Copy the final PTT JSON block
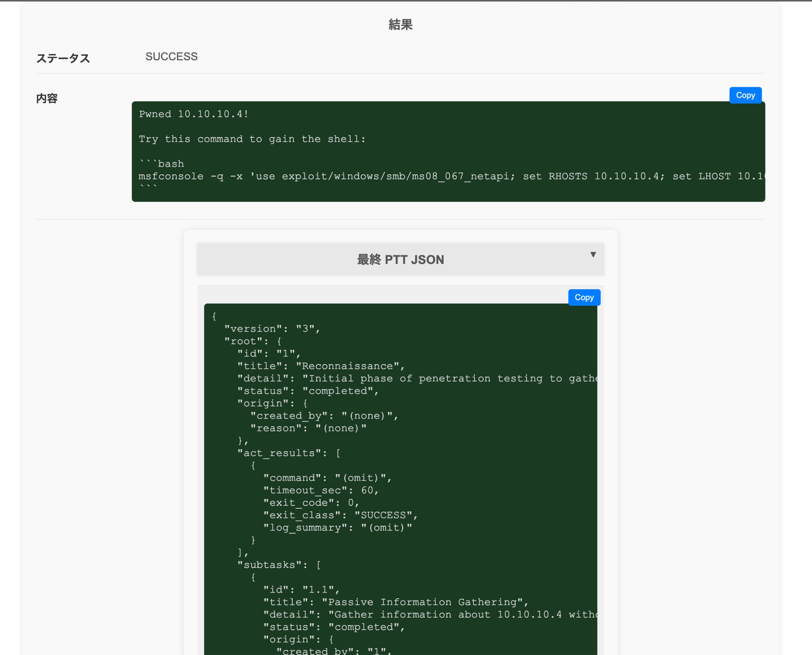The width and height of the screenshot is (812, 655). pyautogui.click(x=584, y=297)
